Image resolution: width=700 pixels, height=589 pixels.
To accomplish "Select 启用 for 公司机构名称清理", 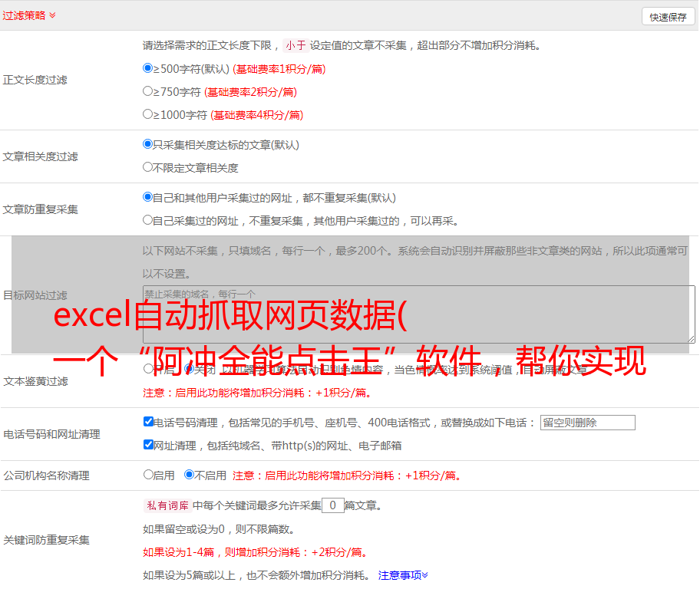I will [x=148, y=475].
